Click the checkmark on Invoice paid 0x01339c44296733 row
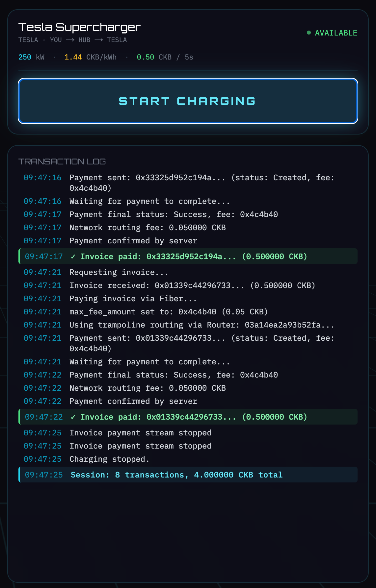376x588 pixels. point(73,417)
